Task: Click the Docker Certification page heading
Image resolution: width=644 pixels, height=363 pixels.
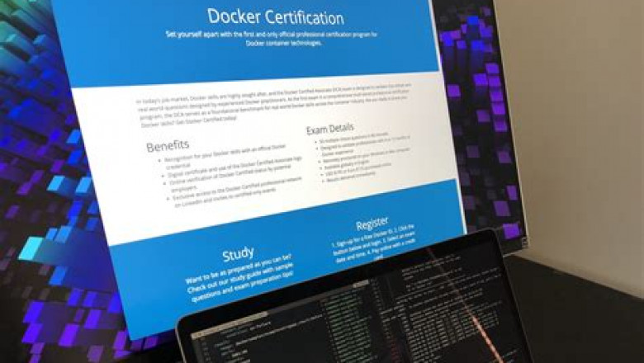Action: tap(276, 16)
